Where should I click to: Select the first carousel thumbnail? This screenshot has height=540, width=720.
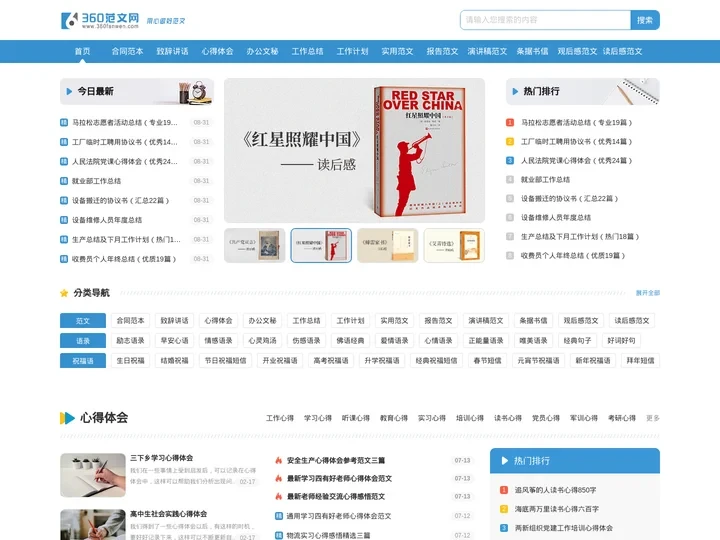[255, 246]
